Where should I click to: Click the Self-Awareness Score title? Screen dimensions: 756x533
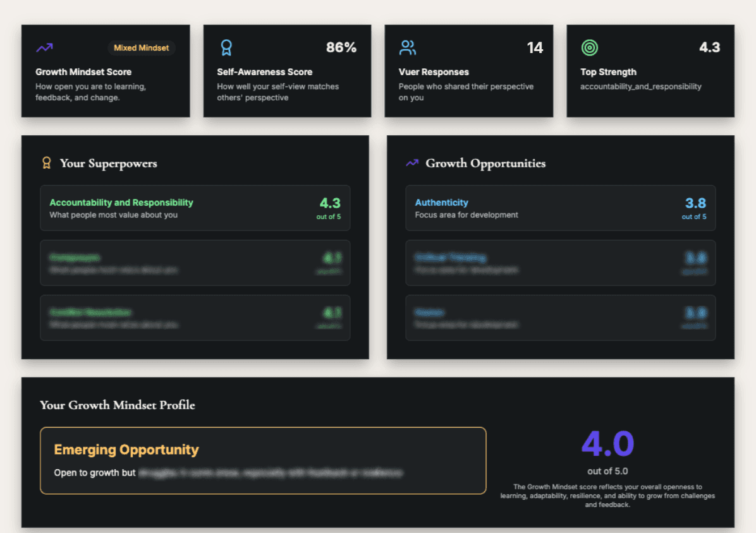265,72
